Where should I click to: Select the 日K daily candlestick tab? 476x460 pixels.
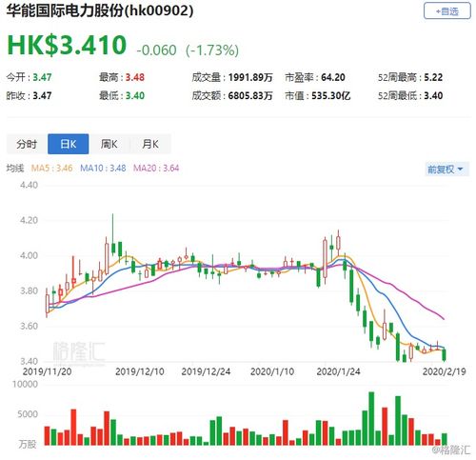point(69,144)
